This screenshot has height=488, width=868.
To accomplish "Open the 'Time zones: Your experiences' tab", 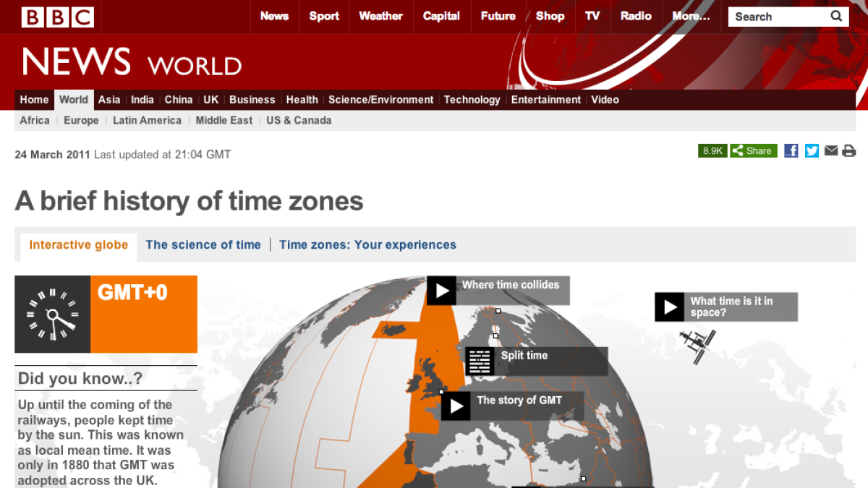I will [x=367, y=244].
